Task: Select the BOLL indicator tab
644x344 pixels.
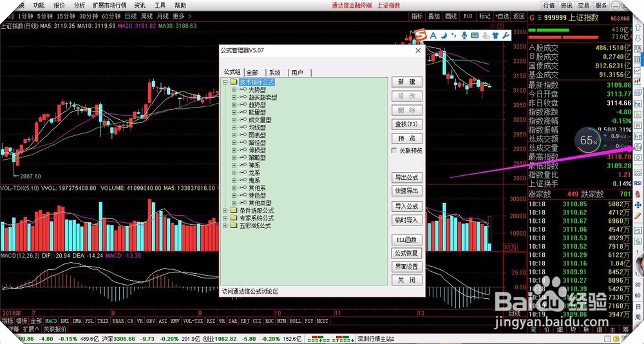Action: [295, 321]
